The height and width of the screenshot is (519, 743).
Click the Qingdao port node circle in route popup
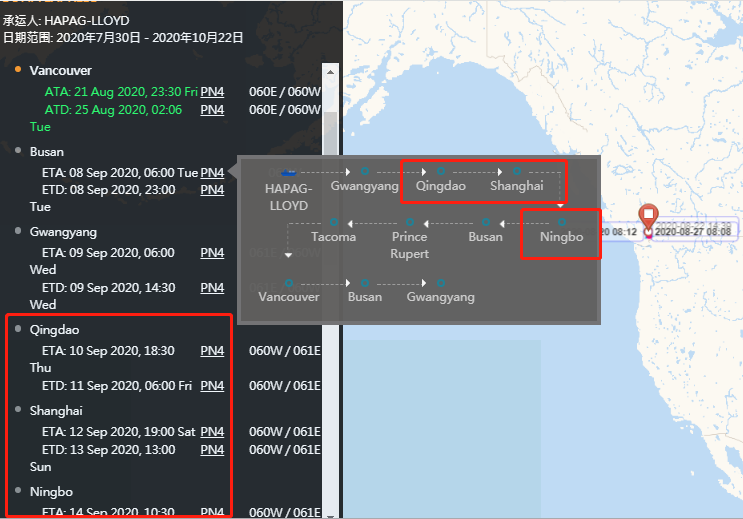click(440, 172)
